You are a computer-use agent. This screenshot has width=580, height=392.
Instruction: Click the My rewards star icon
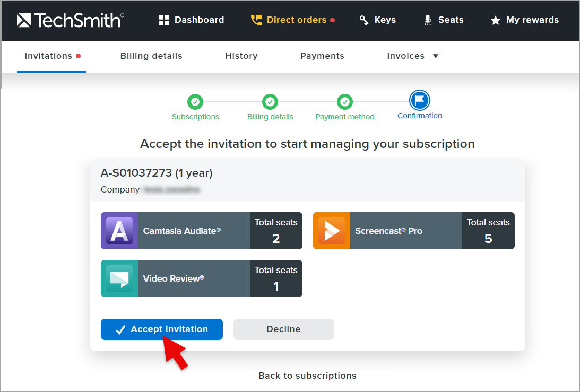pos(496,20)
